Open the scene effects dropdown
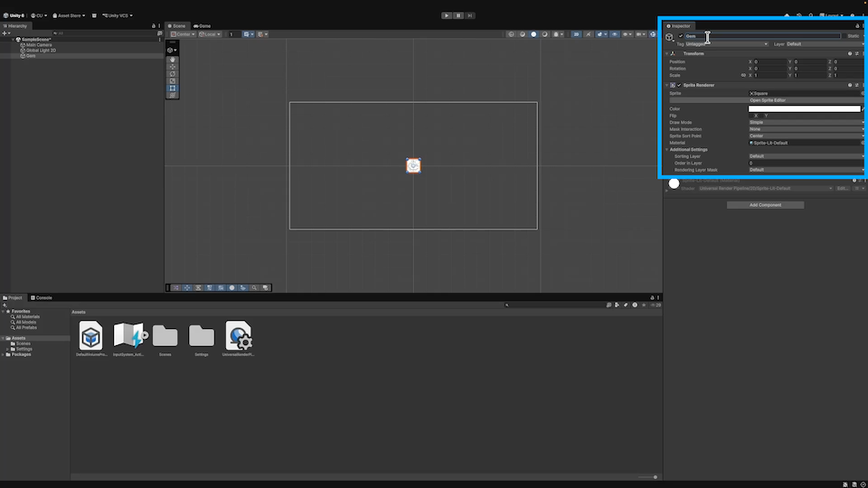 click(x=602, y=34)
